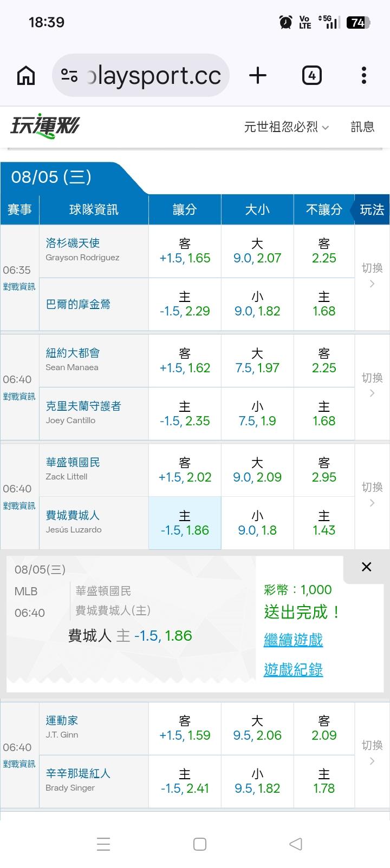Screen dimensions: 390x868
Task: Select 費城人 主 -1.5, 1.86 spread cell
Action: tap(185, 523)
